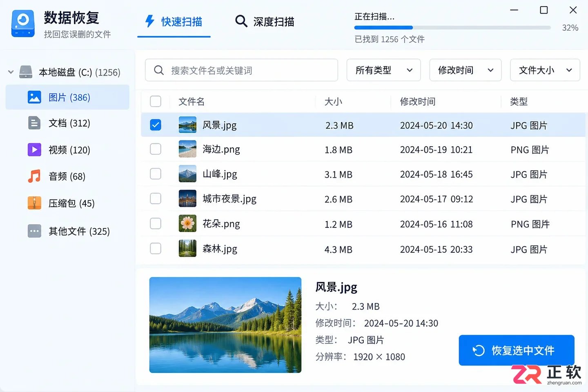Sort by the 文件名 column header
The width and height of the screenshot is (588, 392).
(192, 101)
